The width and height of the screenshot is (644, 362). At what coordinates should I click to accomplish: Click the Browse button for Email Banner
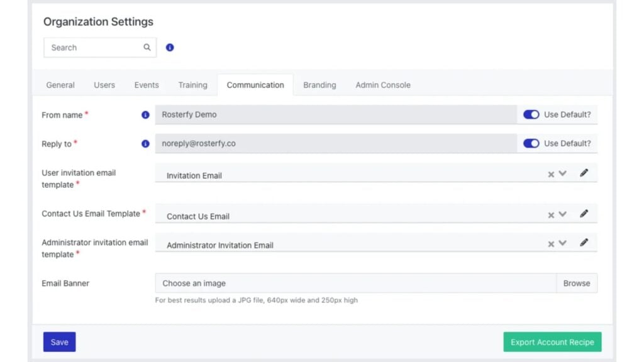point(576,283)
